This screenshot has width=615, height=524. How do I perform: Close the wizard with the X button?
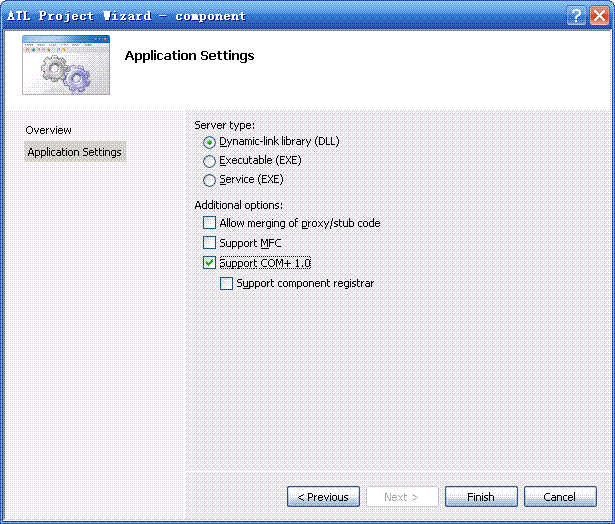[599, 16]
